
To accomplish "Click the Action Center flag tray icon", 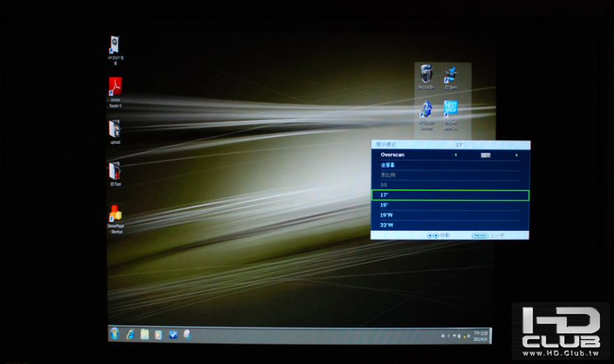I will [x=454, y=336].
